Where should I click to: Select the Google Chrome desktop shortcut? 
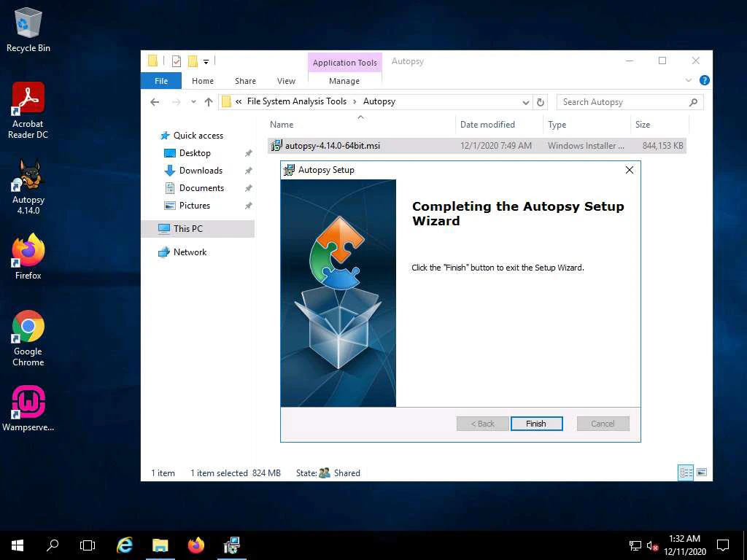pyautogui.click(x=28, y=338)
